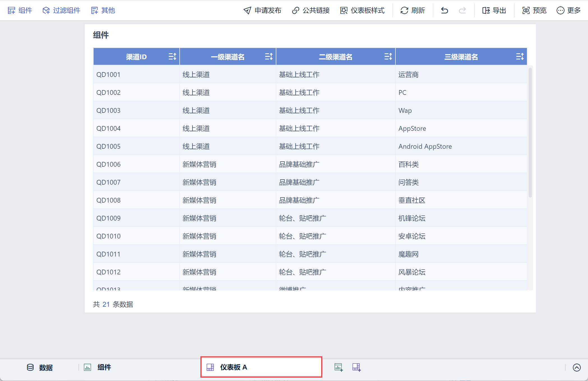
Task: Open 仪表板样式 settings
Action: pos(362,10)
